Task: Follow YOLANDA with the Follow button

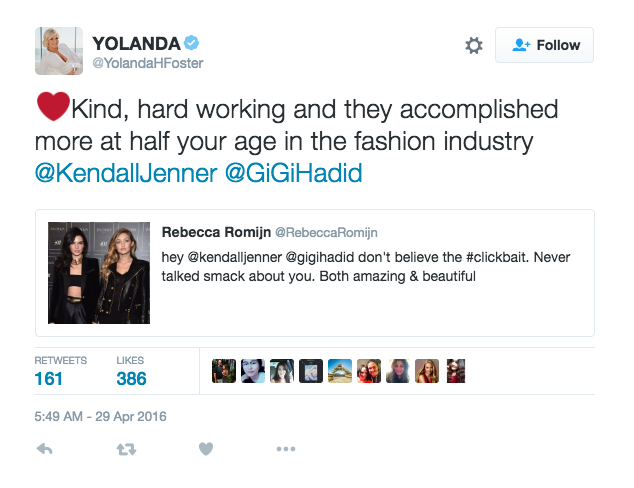Action: [x=544, y=45]
